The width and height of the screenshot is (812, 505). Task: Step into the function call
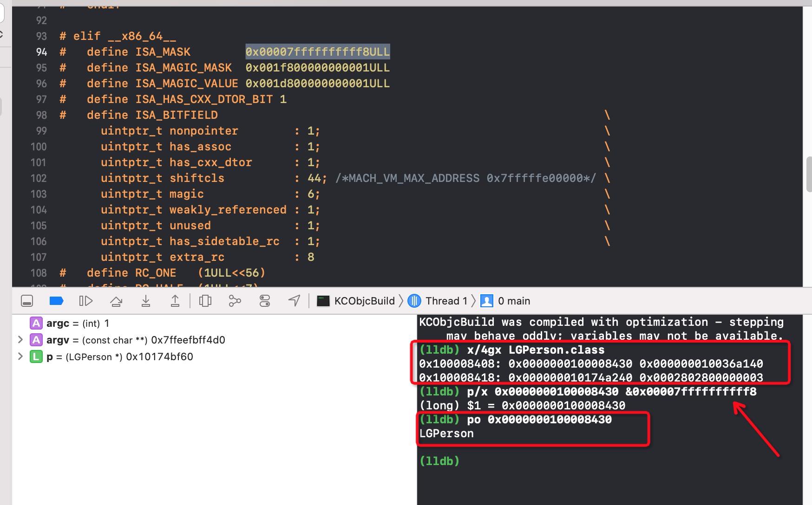(x=146, y=301)
